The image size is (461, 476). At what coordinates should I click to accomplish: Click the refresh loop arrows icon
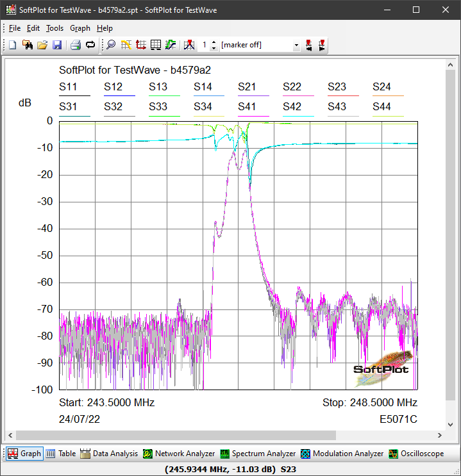pos(90,45)
